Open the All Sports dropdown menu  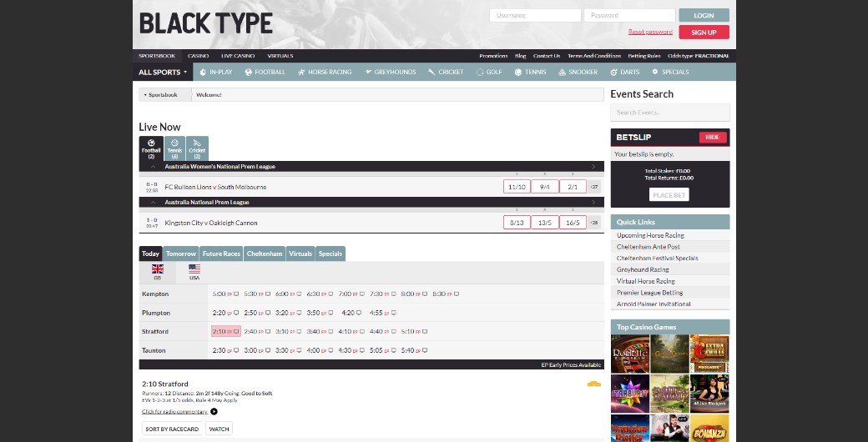(x=163, y=72)
